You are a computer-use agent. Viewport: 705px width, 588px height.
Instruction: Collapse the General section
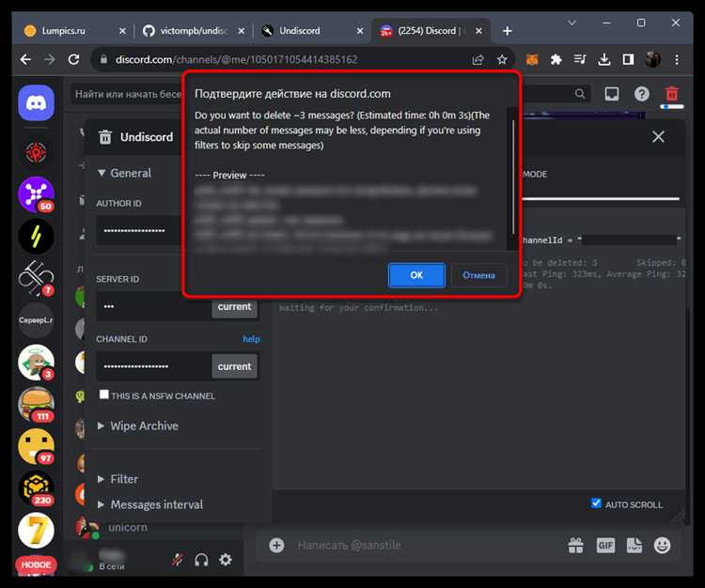pyautogui.click(x=124, y=173)
